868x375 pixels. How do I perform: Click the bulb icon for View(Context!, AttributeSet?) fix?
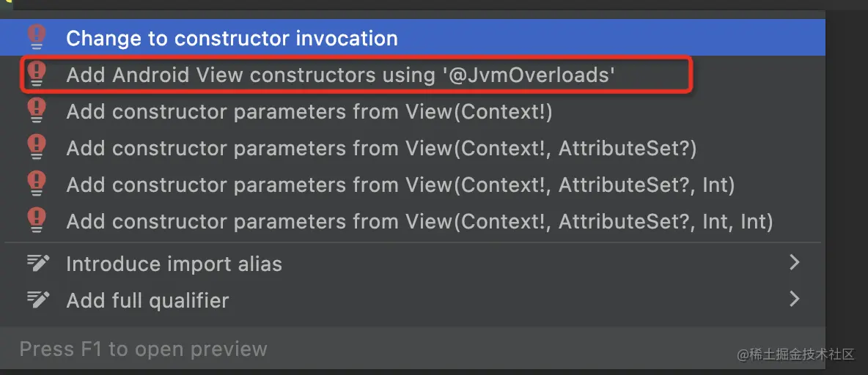coord(37,147)
